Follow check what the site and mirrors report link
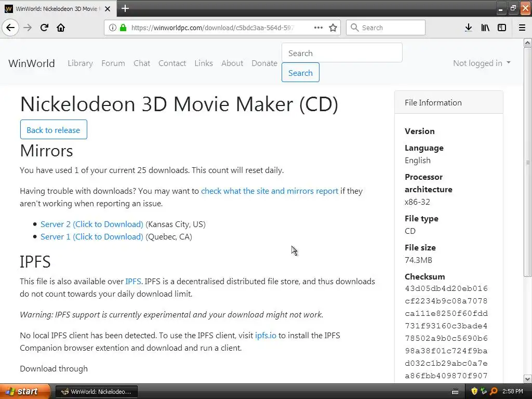The height and width of the screenshot is (399, 532). tap(270, 191)
